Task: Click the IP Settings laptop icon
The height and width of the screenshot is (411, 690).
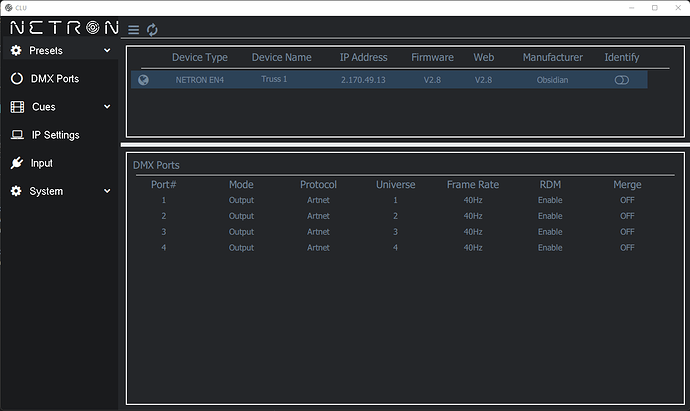Action: [17, 135]
